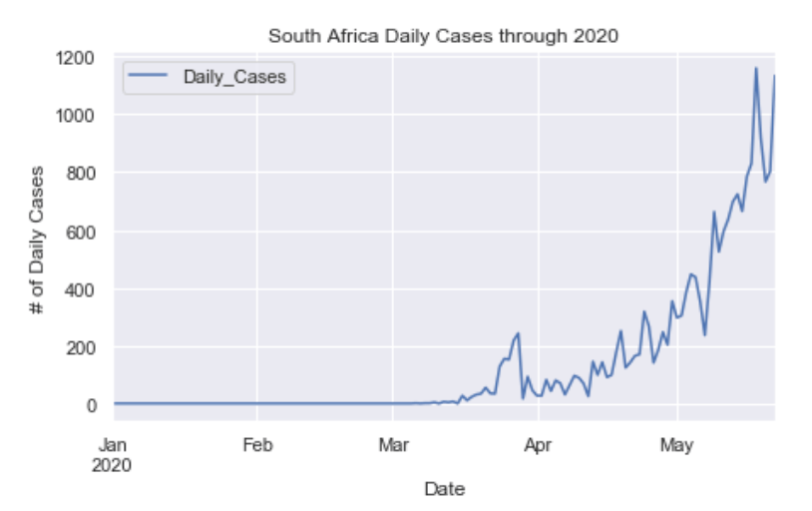Click the chart title 'South Africa Daily Cases through 2020'

[444, 37]
